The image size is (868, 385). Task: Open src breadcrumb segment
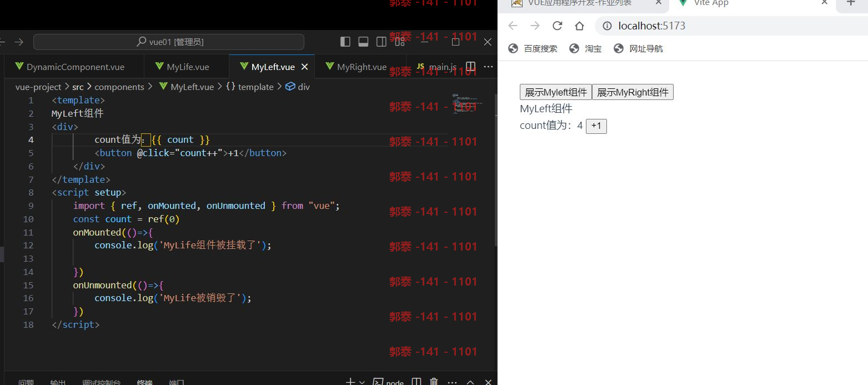pos(78,87)
